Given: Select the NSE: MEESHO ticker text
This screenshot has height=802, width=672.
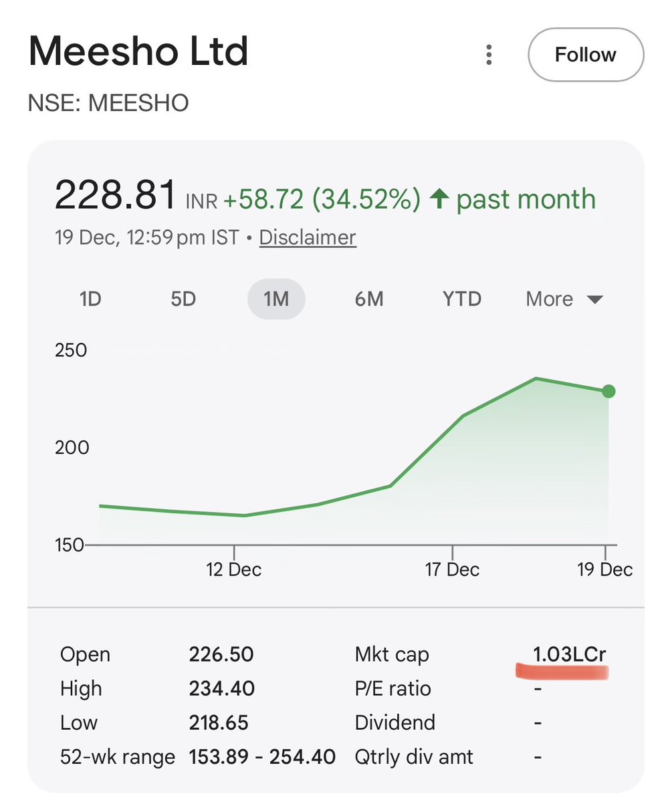Looking at the screenshot, I should 108,103.
